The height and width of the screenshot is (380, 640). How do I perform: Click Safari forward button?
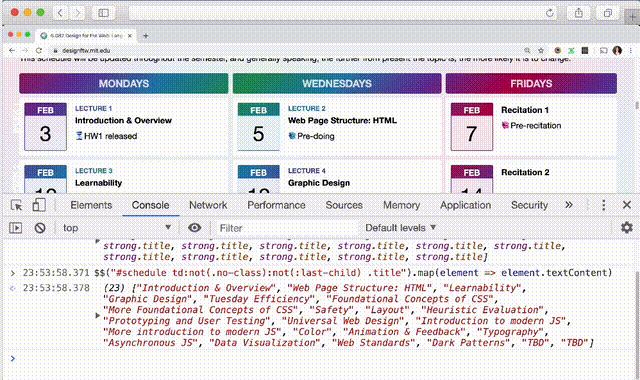pos(77,13)
